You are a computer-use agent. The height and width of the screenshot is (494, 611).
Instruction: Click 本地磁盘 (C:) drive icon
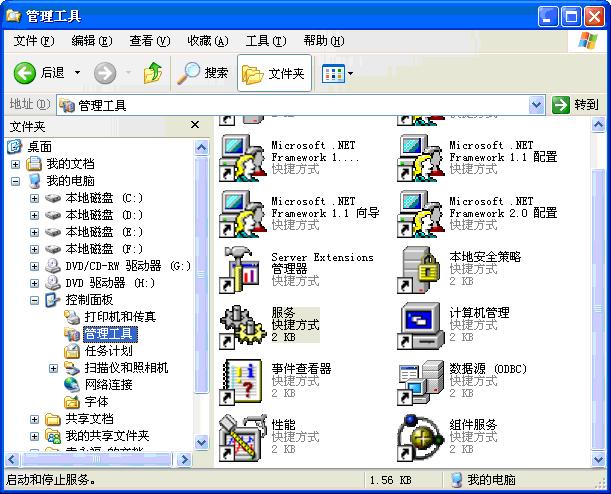pyautogui.click(x=53, y=198)
